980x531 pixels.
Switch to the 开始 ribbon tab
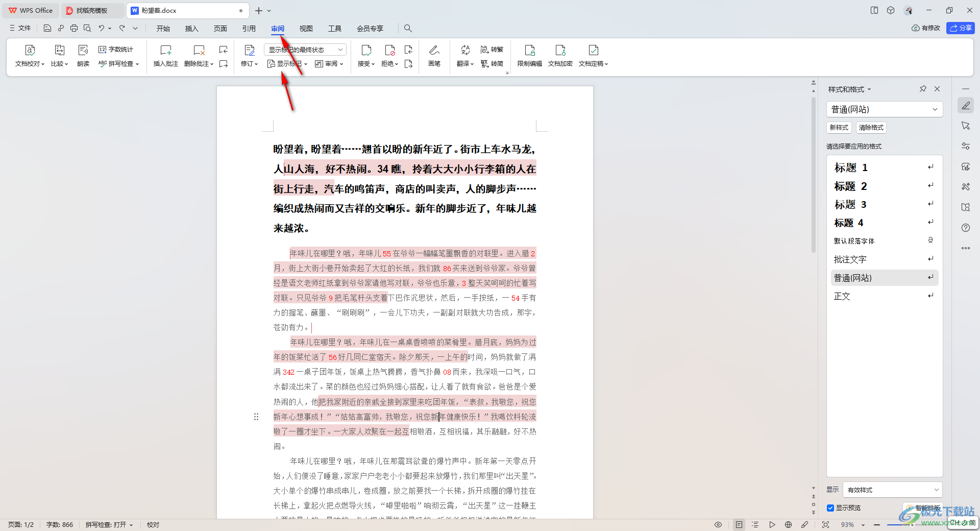[x=163, y=29]
